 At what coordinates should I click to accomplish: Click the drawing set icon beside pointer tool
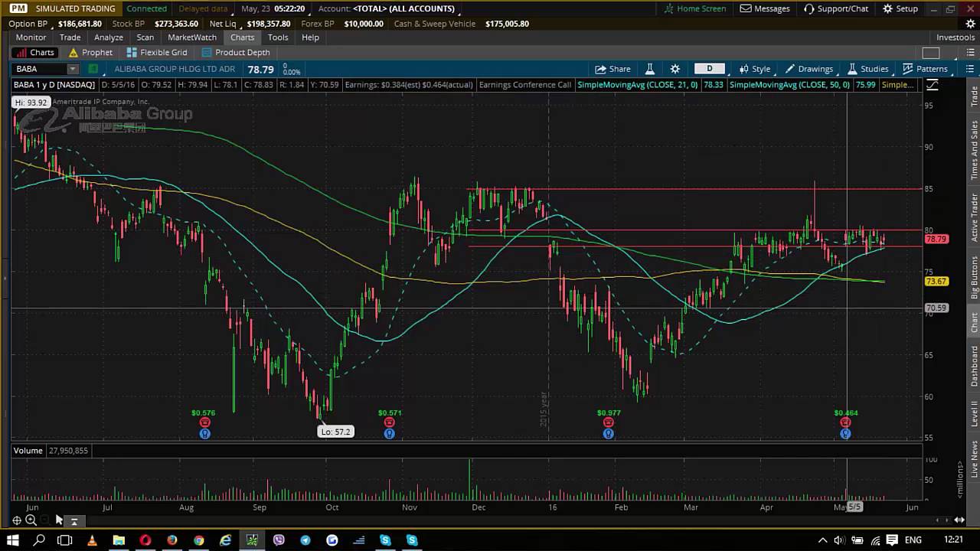click(74, 521)
